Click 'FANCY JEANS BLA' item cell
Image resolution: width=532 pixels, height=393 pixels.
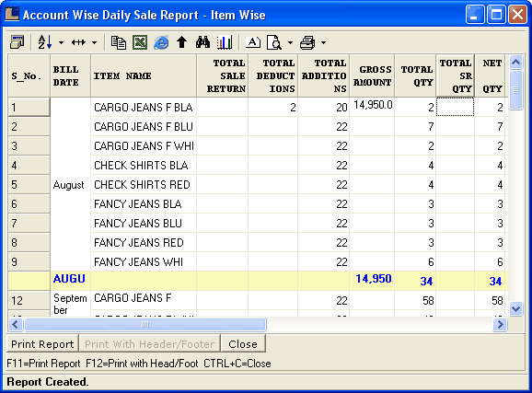pyautogui.click(x=144, y=204)
